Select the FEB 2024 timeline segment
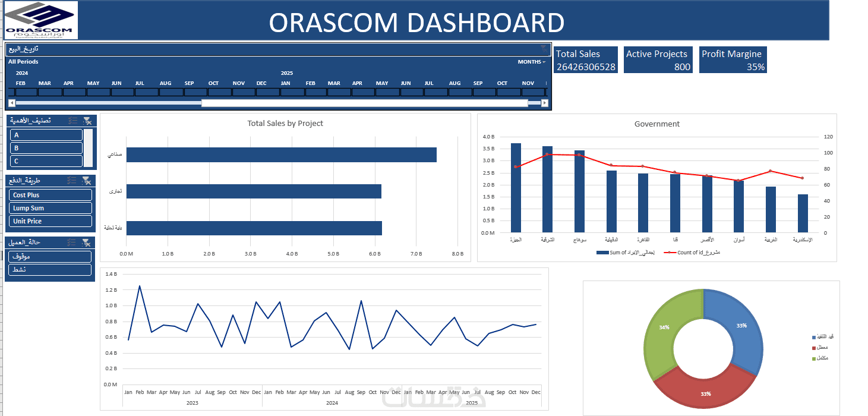The image size is (868, 416). (x=26, y=92)
